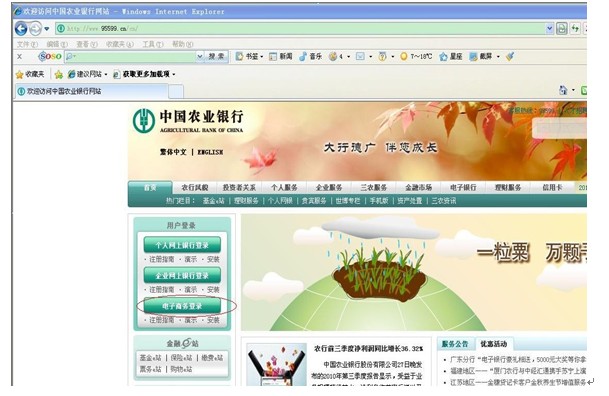Click the 搜索 button on SOSO toolbar
This screenshot has height=396, width=609.
[x=216, y=57]
